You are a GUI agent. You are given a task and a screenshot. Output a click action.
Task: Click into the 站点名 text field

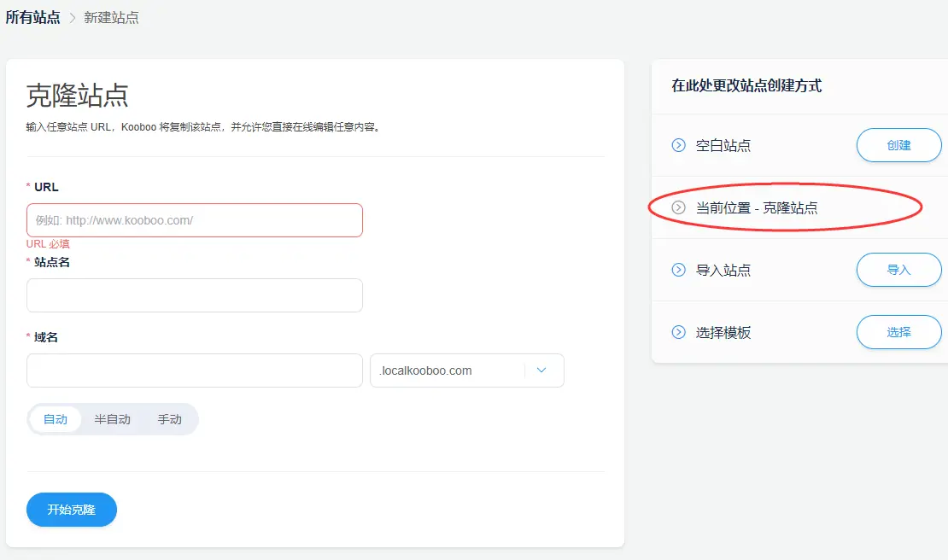click(195, 295)
